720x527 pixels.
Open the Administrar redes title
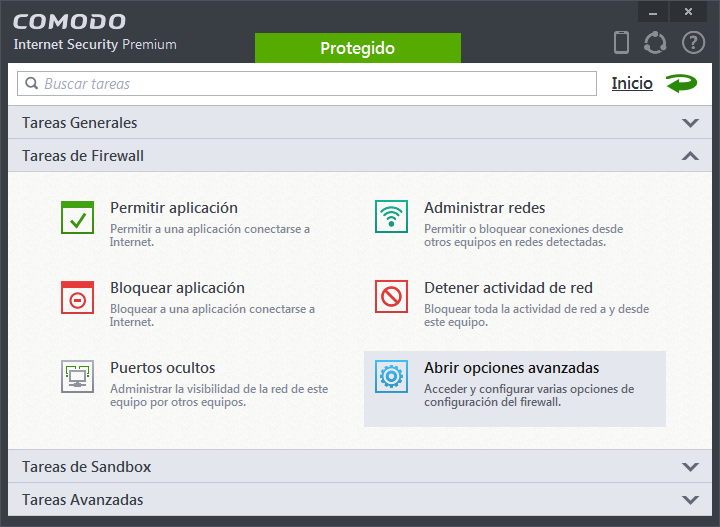click(x=484, y=208)
